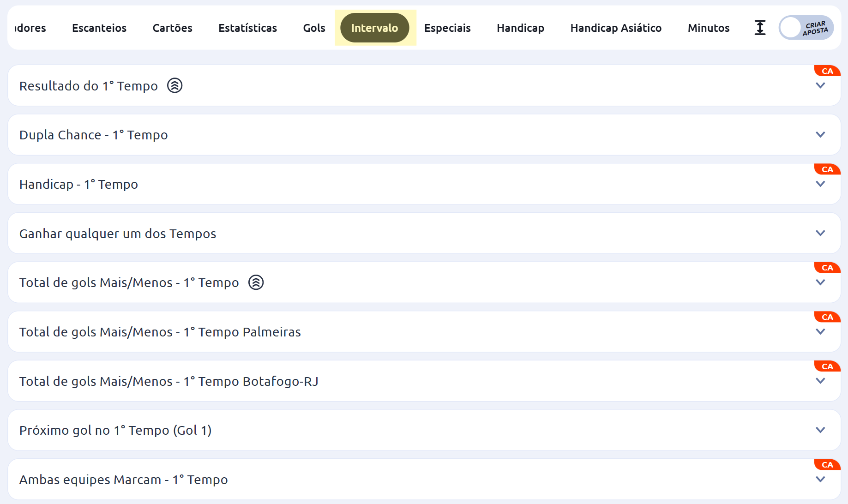Image resolution: width=848 pixels, height=504 pixels.
Task: Click the collapse-all markets icon in tab bar
Action: pyautogui.click(x=760, y=28)
